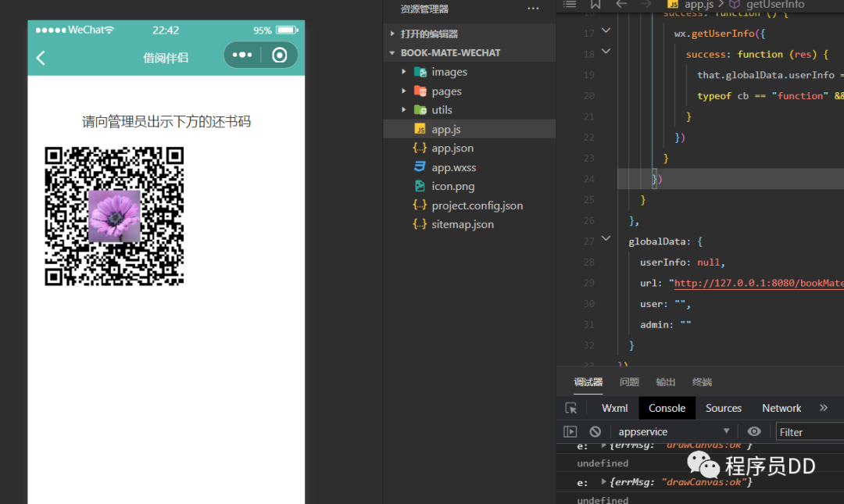Viewport: 844px width, 504px height.
Task: Select app.js in the file tree
Action: 470,129
